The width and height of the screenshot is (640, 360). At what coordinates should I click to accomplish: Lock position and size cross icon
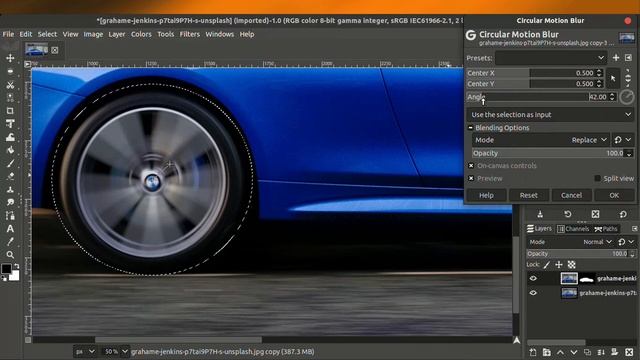click(x=559, y=265)
